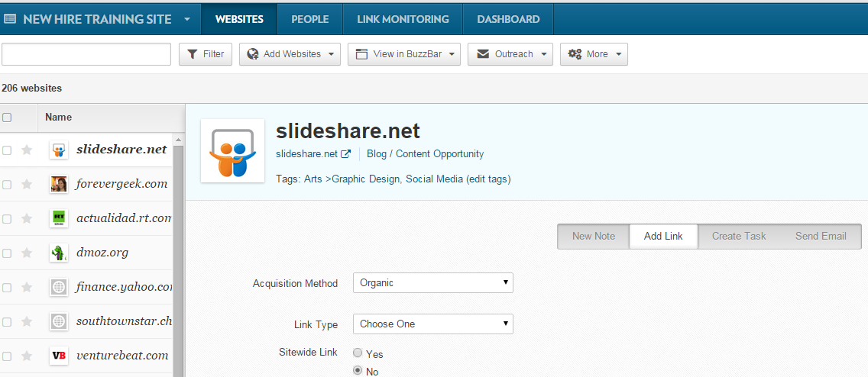Viewport: 868px width, 377px height.
Task: Click the Social Media tag
Action: [435, 179]
